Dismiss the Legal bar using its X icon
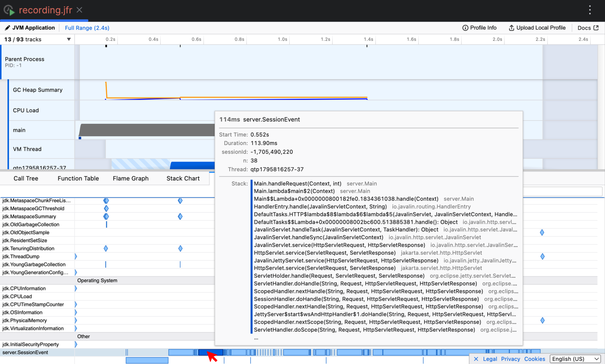 [476, 359]
